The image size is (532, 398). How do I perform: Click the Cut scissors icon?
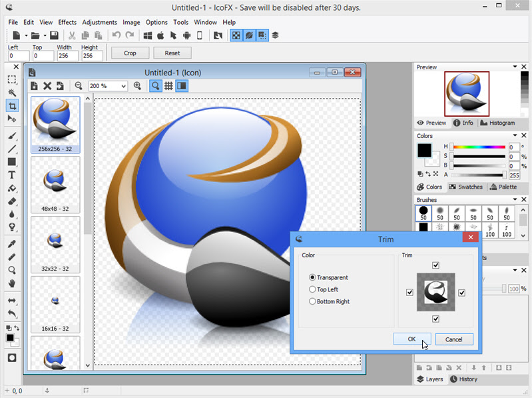pyautogui.click(x=72, y=35)
